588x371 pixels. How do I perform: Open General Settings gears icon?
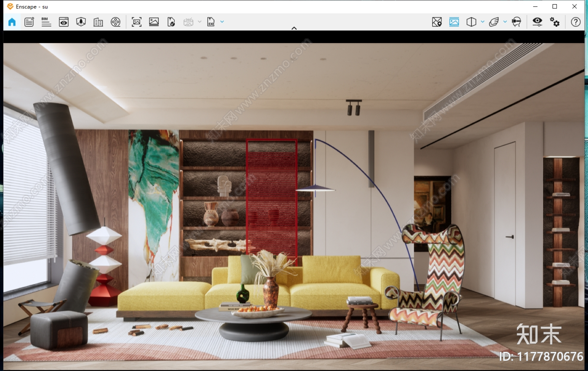click(555, 22)
